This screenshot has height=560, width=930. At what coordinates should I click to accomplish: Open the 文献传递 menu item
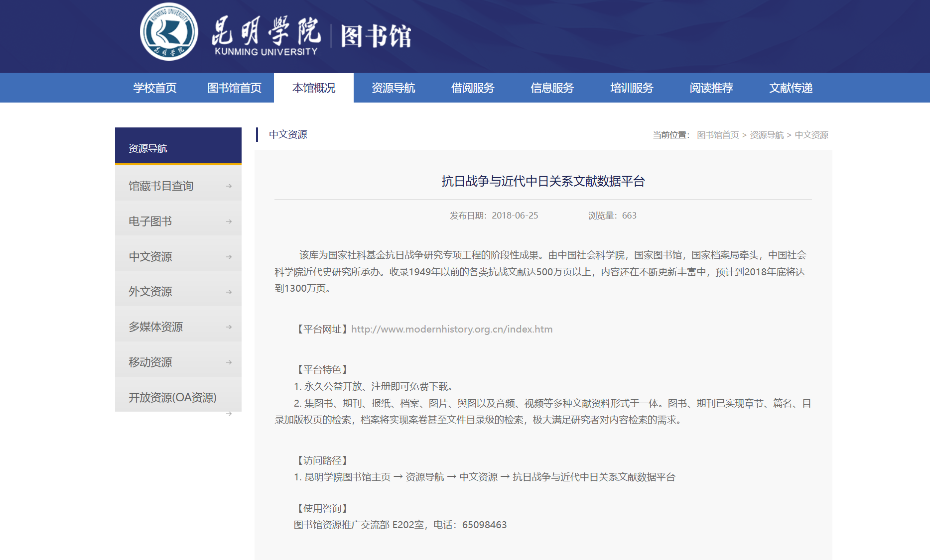click(x=791, y=88)
